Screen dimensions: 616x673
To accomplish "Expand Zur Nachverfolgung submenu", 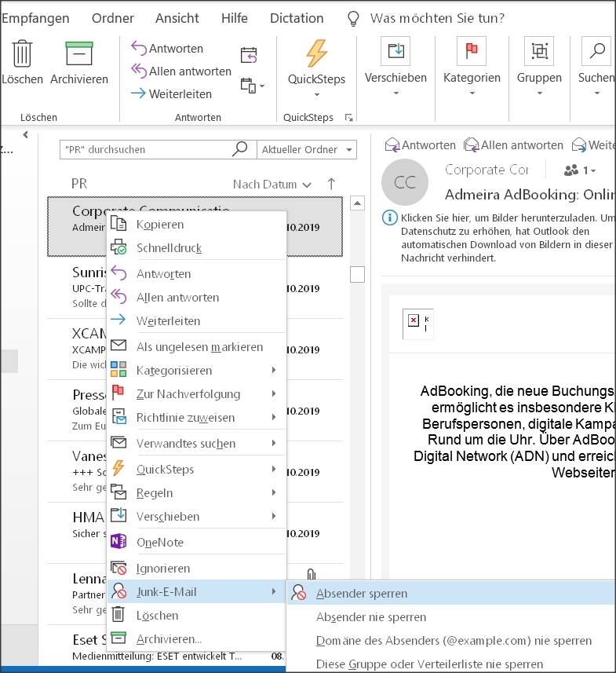I will pos(196,394).
